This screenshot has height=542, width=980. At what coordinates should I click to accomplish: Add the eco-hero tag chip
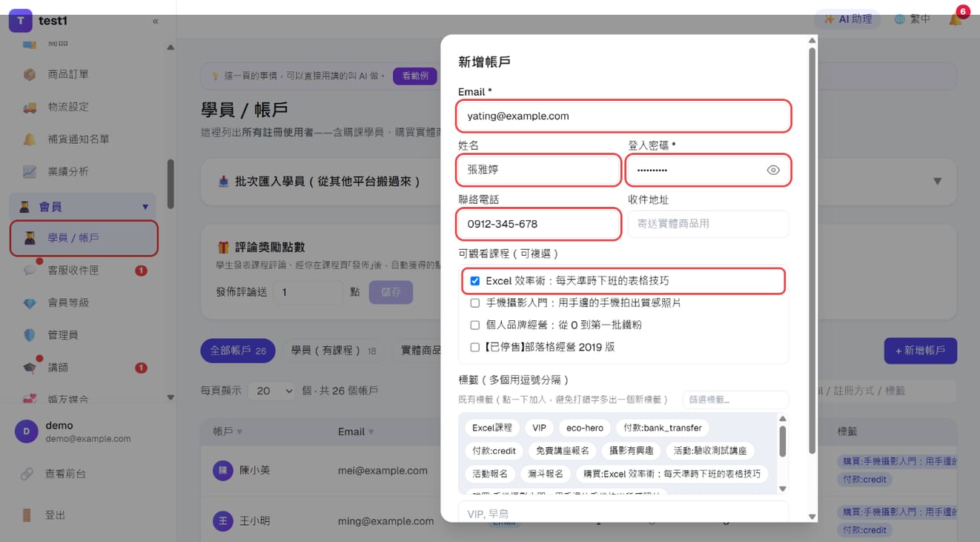click(585, 428)
